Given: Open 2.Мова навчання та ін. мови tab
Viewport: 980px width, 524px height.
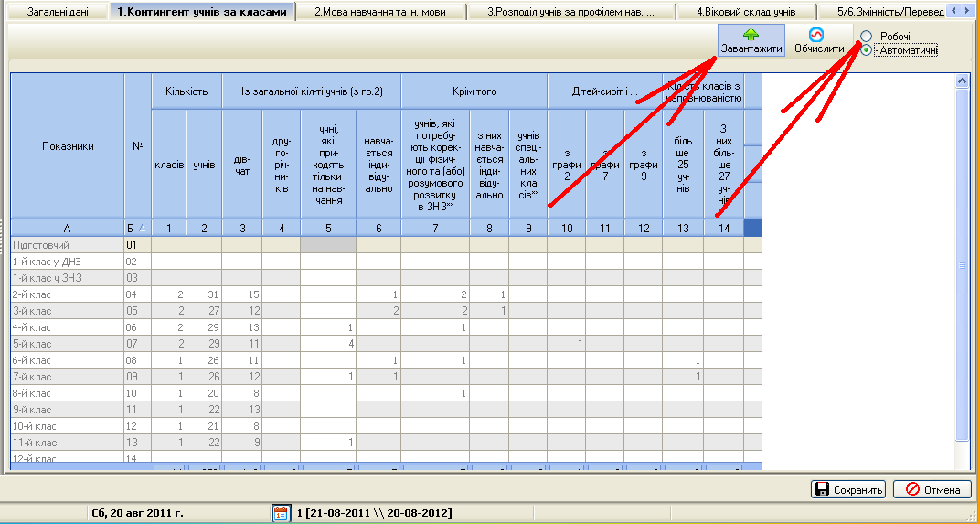Looking at the screenshot, I should pos(380,12).
